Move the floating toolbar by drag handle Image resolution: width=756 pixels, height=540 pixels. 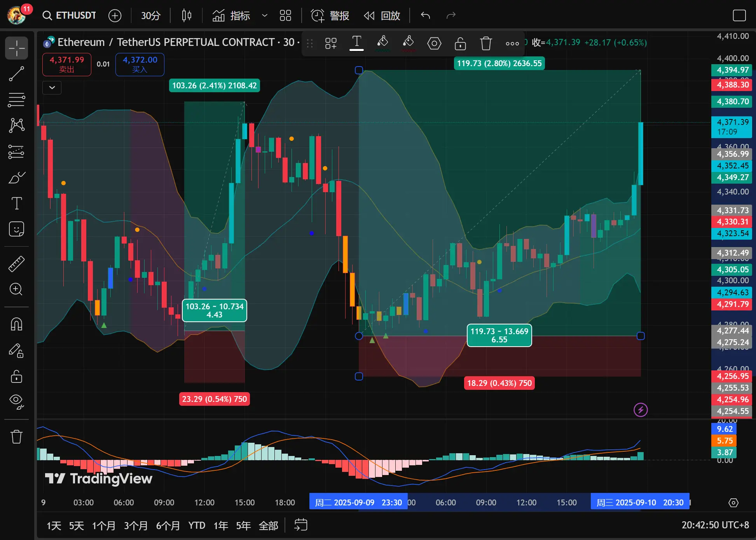click(x=309, y=43)
